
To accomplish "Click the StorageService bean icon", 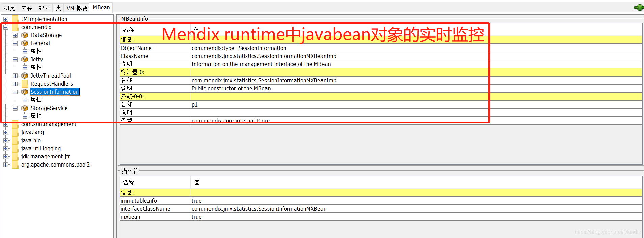I will (25, 108).
